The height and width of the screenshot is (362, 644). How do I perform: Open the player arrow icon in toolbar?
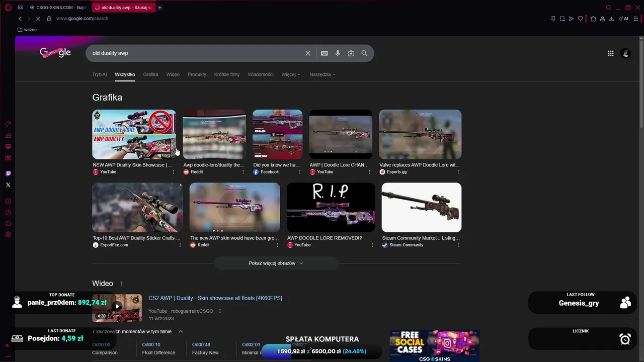(571, 19)
